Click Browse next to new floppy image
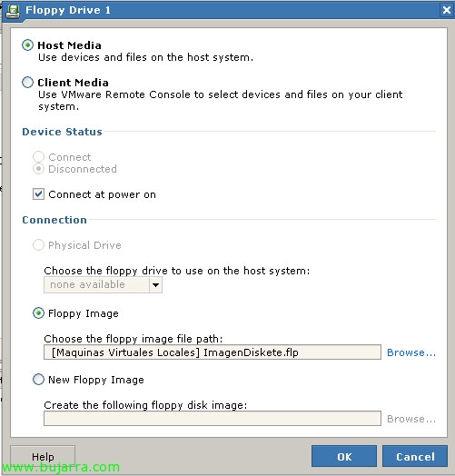455x476 pixels. [411, 419]
